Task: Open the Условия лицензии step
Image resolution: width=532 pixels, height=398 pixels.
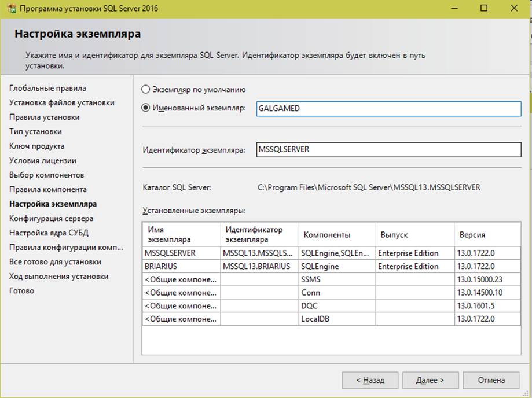Action: pos(43,161)
